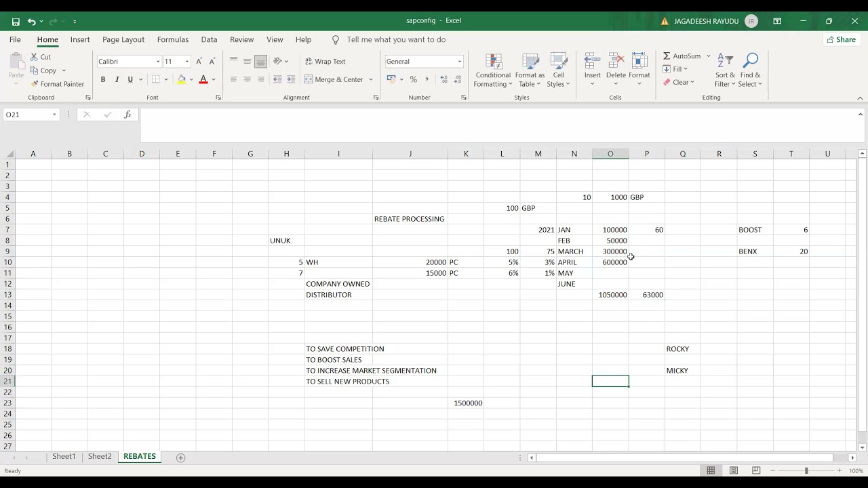Decrease font size with the small A icon
Image resolution: width=868 pixels, height=488 pixels.
pyautogui.click(x=212, y=62)
